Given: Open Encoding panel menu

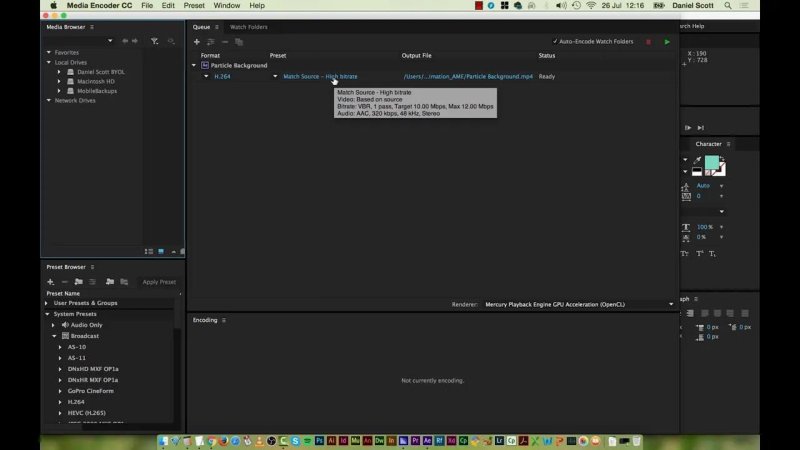Looking at the screenshot, I should click(x=224, y=320).
